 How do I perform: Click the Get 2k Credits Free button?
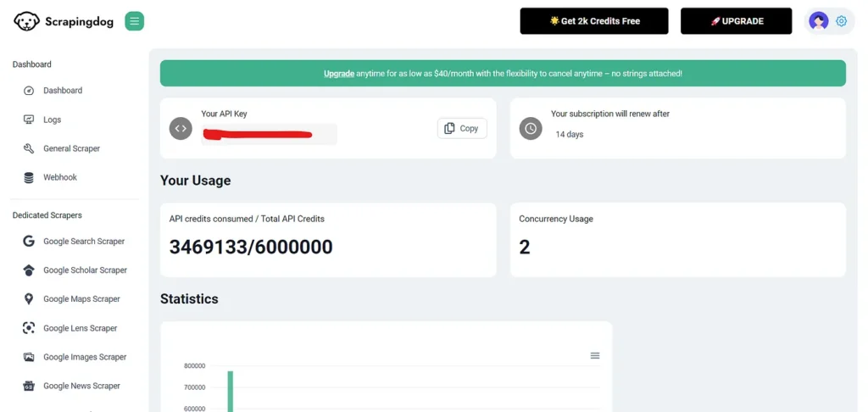click(x=594, y=21)
